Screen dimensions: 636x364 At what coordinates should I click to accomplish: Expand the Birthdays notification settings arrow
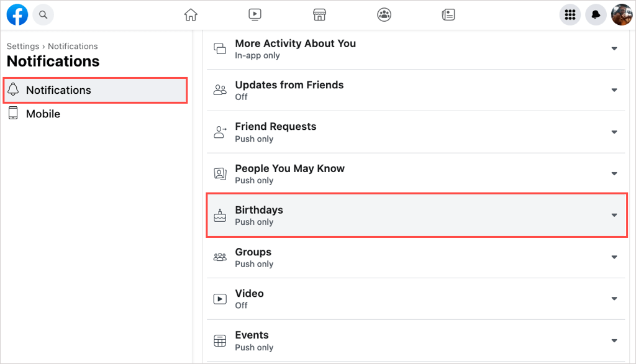[614, 216]
